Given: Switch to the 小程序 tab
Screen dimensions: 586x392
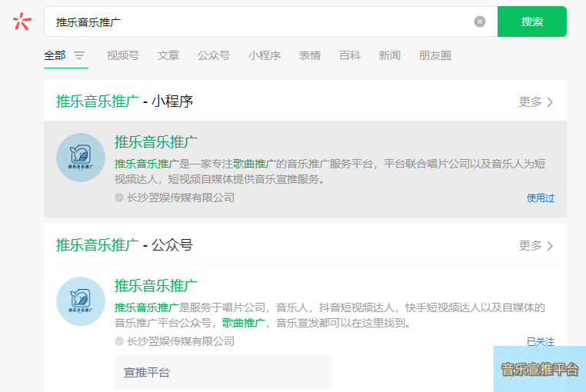Looking at the screenshot, I should click(x=265, y=55).
